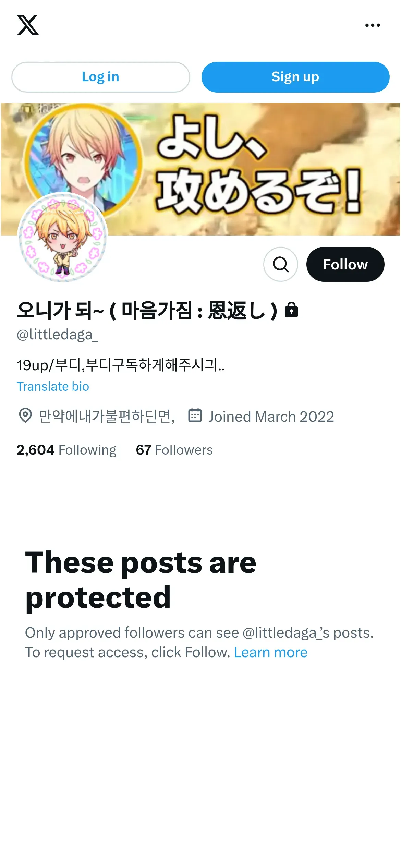Image resolution: width=401 pixels, height=868 pixels.
Task: Click the calendar joined-date icon
Action: coord(195,415)
